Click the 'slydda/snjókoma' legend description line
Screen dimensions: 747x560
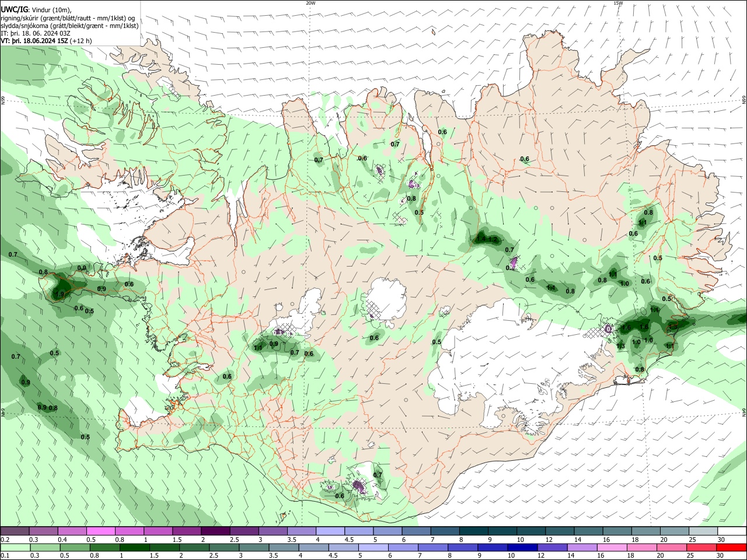click(69, 26)
